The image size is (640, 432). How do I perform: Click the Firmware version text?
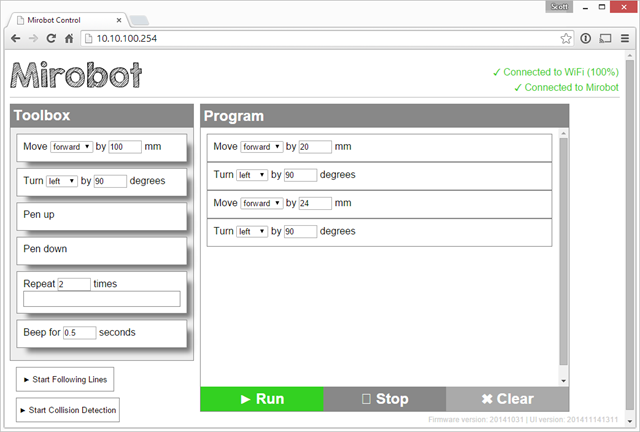point(476,419)
